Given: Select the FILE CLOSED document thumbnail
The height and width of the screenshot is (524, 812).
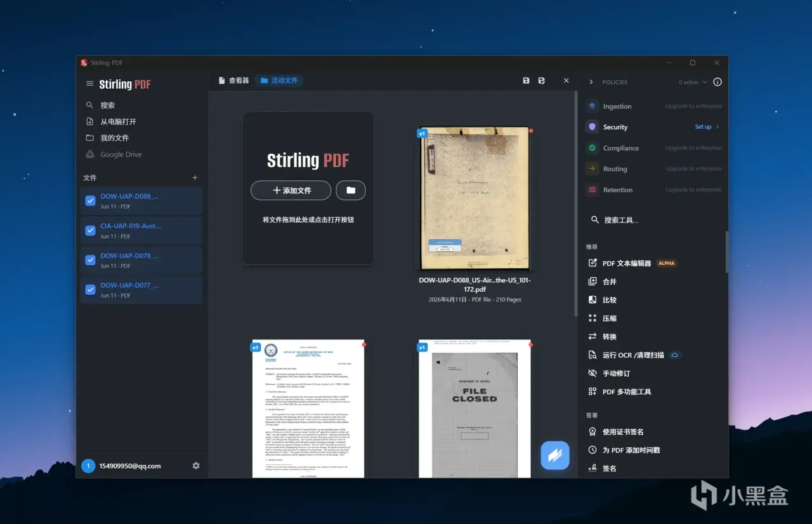Looking at the screenshot, I should click(475, 409).
